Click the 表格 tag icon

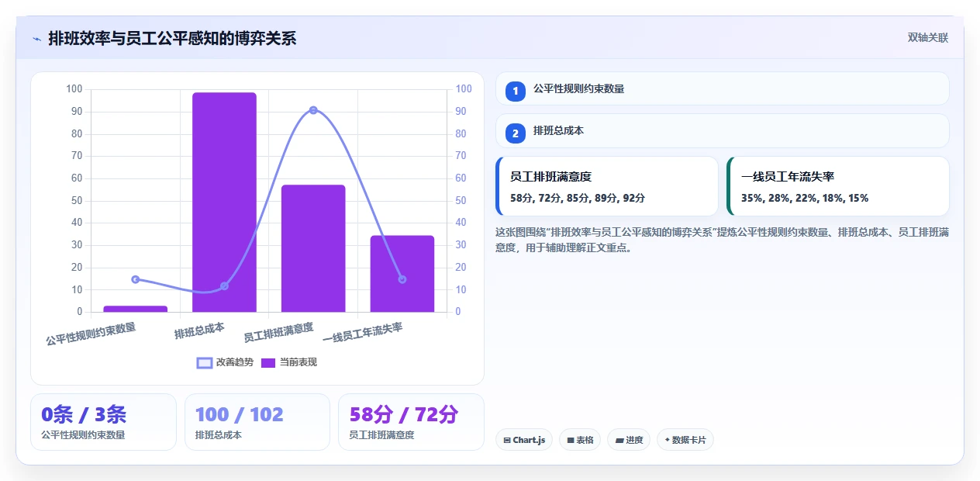571,440
